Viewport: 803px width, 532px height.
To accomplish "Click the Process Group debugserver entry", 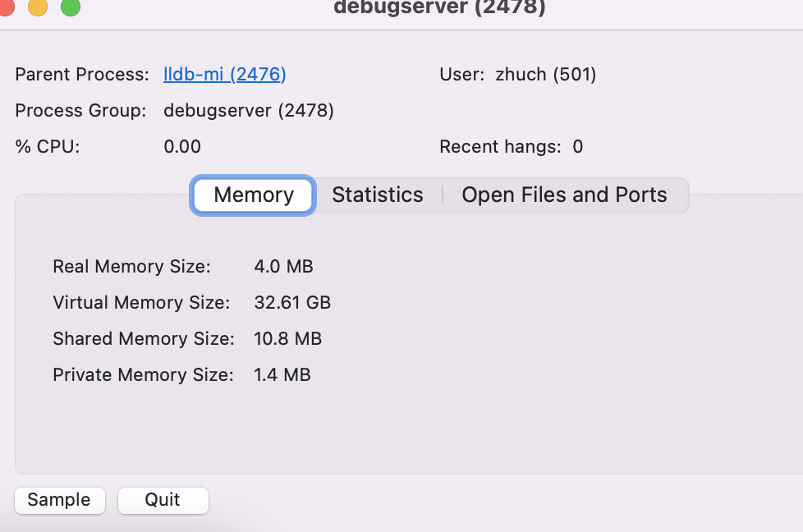I will (x=249, y=110).
